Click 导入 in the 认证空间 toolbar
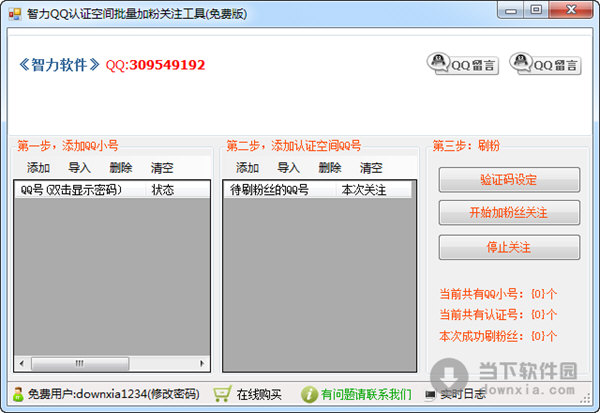600x413 pixels. (x=288, y=168)
